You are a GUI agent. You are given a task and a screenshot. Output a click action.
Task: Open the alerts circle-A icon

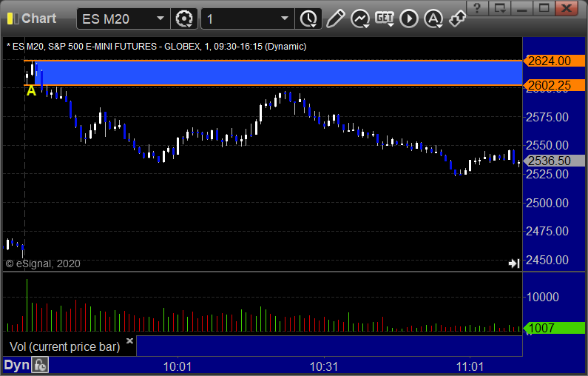click(433, 19)
